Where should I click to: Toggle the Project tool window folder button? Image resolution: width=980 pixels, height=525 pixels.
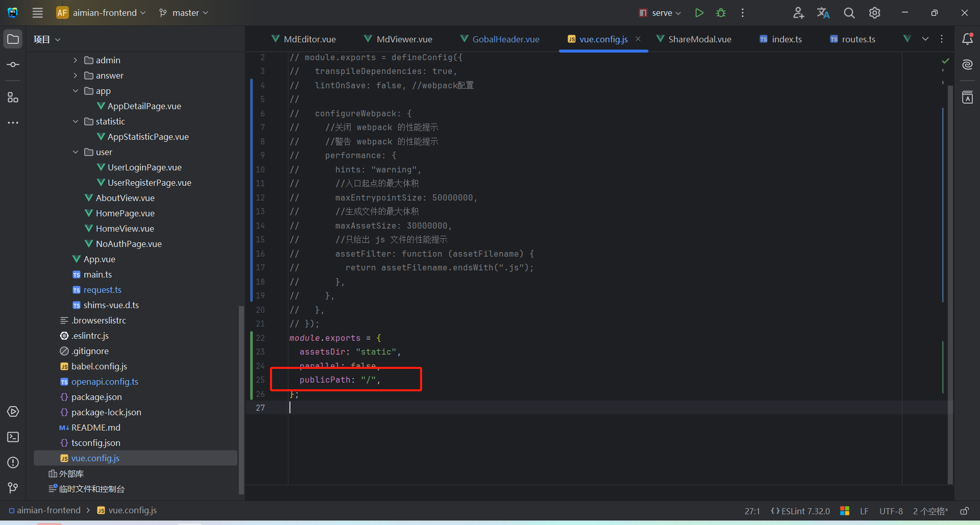[13, 39]
